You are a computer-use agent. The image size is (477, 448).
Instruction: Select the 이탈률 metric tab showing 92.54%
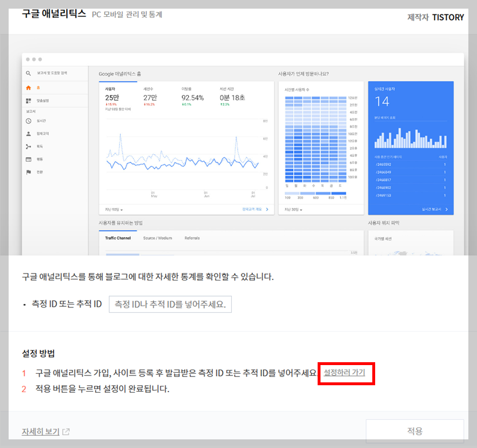193,97
